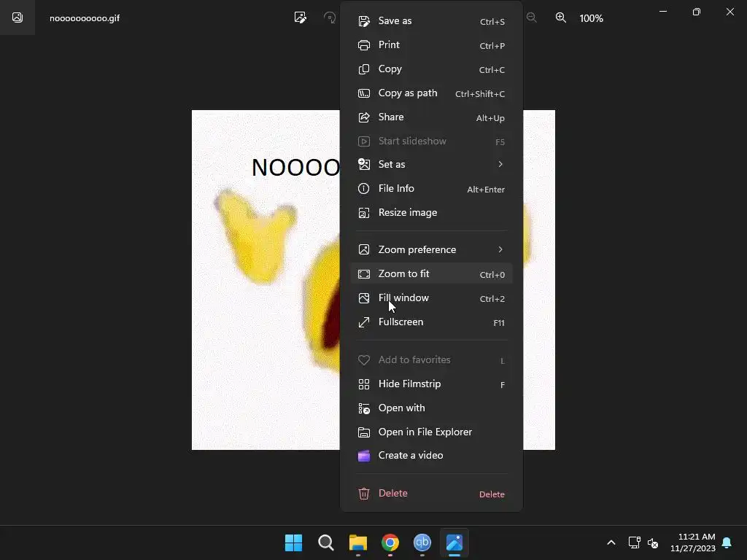Open qBittorrent from the taskbar
The height and width of the screenshot is (560, 747).
coord(422,542)
